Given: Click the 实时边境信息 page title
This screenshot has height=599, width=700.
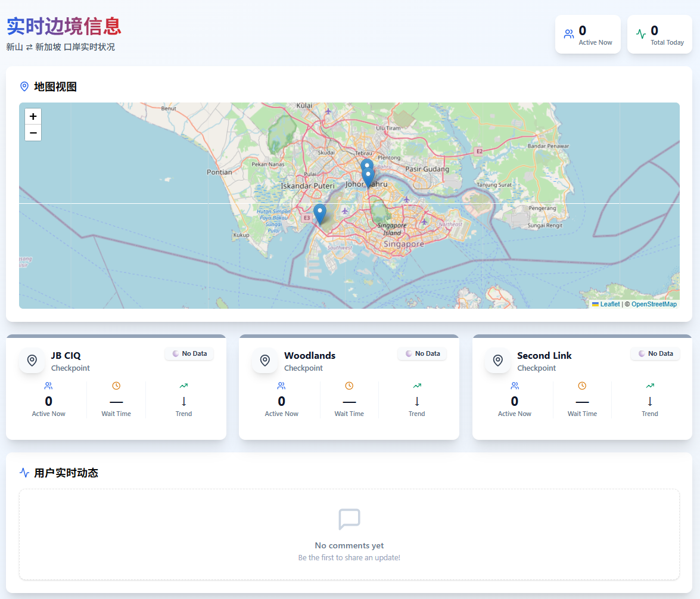Looking at the screenshot, I should point(64,26).
